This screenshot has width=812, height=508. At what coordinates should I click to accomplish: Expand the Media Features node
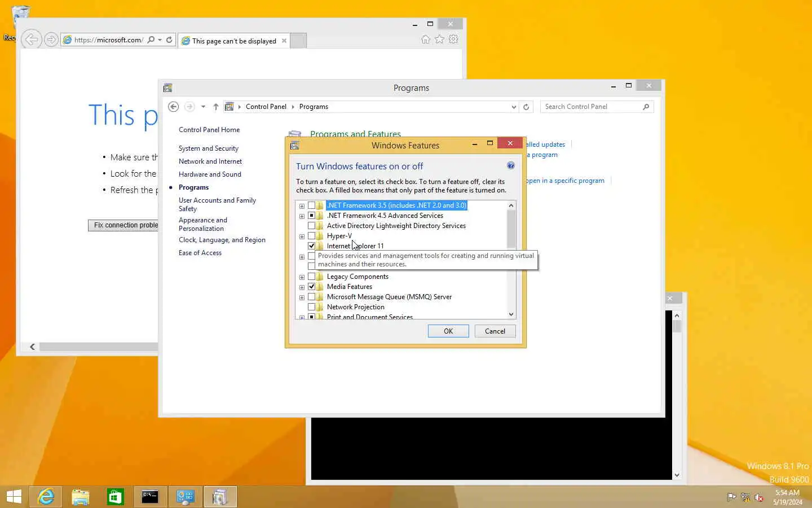[x=302, y=287]
